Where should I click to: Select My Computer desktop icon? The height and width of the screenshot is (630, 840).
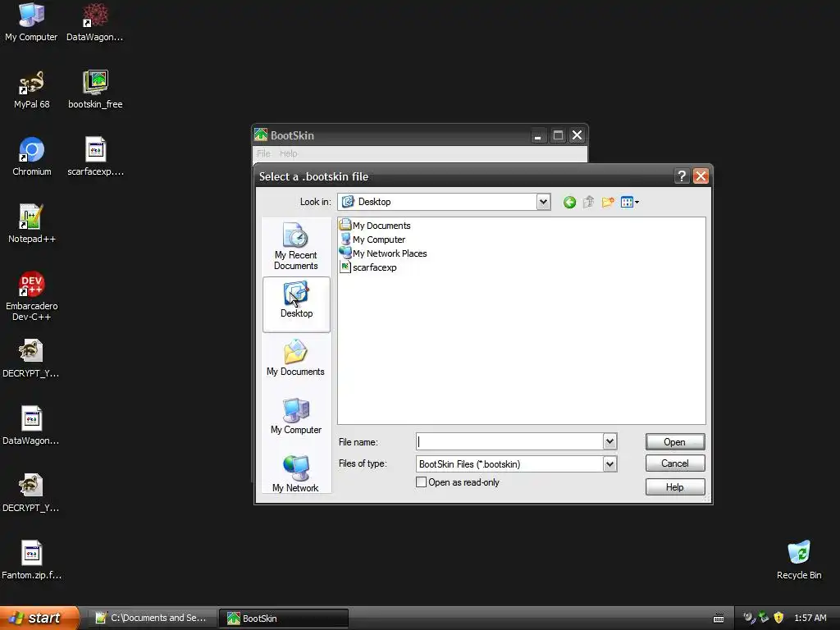[x=31, y=22]
